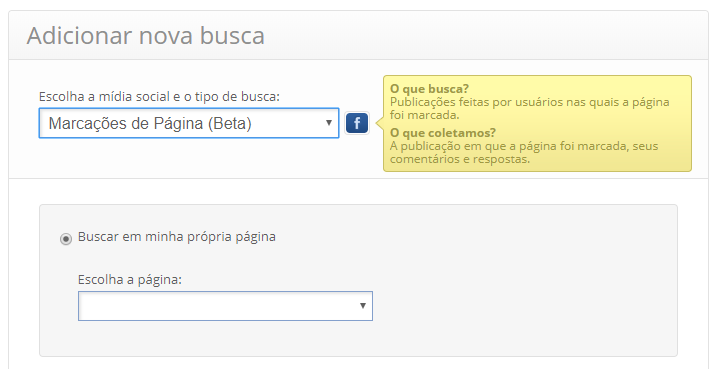Click the O que busca? heading

tap(429, 89)
